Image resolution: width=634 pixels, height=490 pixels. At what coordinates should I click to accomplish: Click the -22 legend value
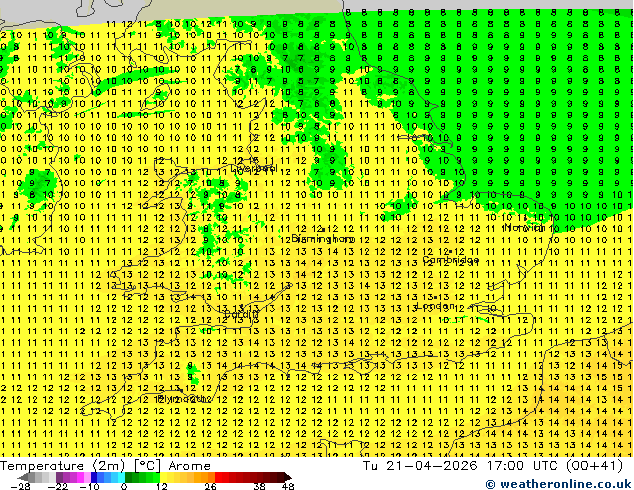[57, 486]
